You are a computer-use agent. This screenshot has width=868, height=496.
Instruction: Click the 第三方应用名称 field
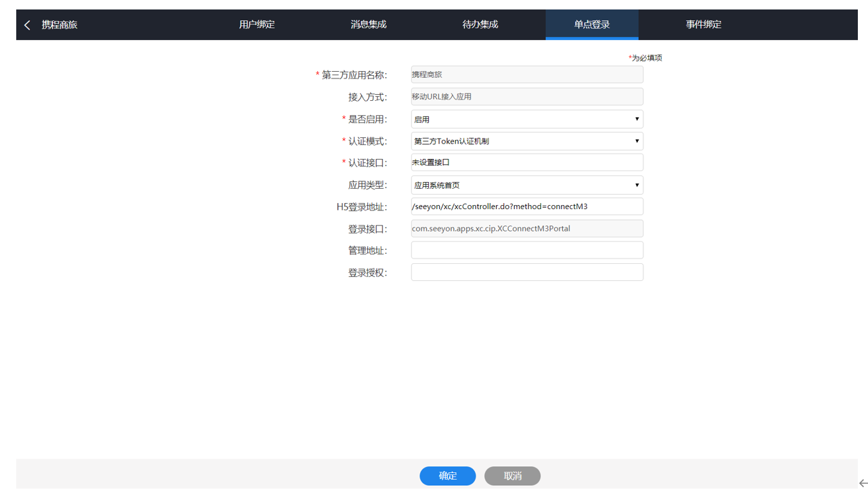(x=526, y=74)
